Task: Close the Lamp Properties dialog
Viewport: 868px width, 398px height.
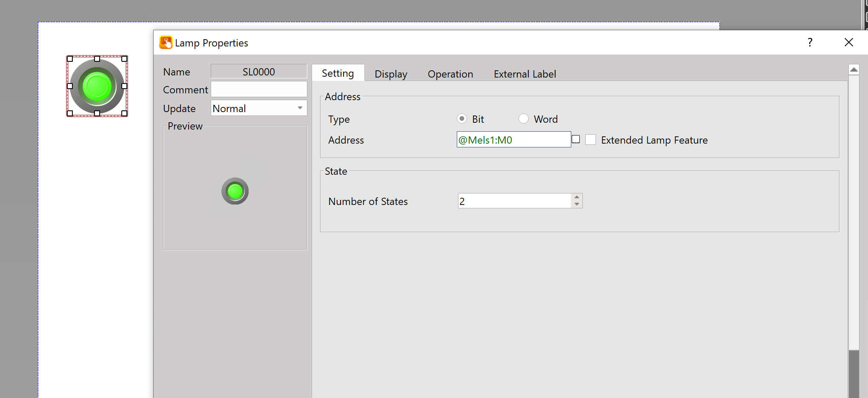Action: point(848,42)
